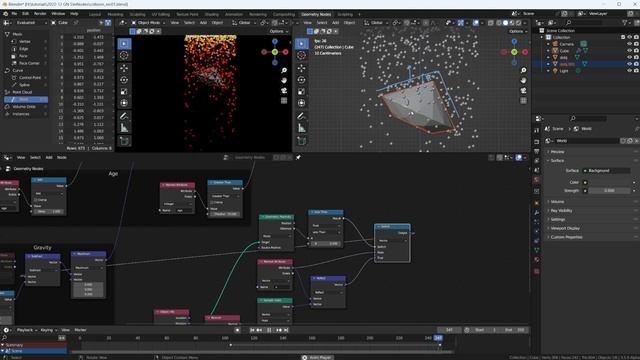Switch to the Layout workspace tab
Screen dimensions: 640x360
click(95, 14)
